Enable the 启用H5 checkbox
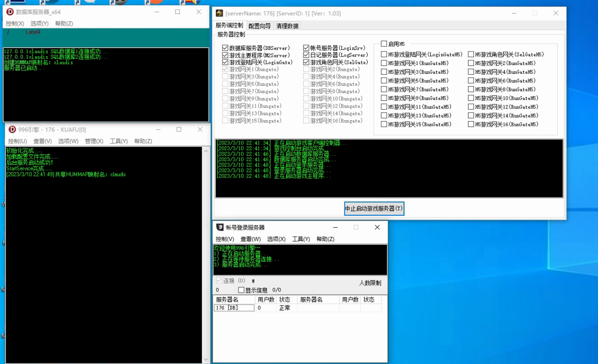 click(384, 44)
